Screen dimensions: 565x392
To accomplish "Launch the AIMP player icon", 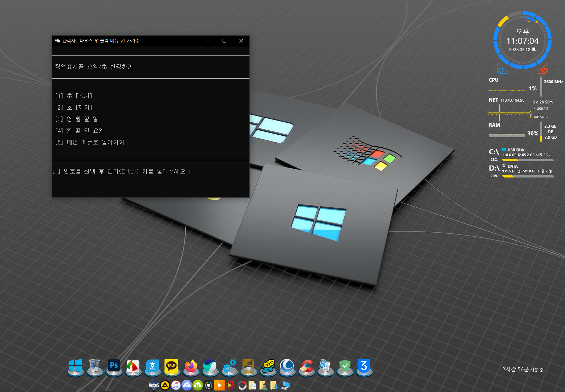I will pyautogui.click(x=165, y=385).
